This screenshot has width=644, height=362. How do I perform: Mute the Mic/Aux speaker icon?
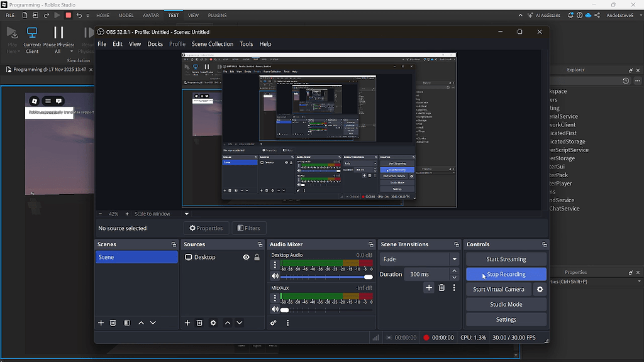(275, 309)
